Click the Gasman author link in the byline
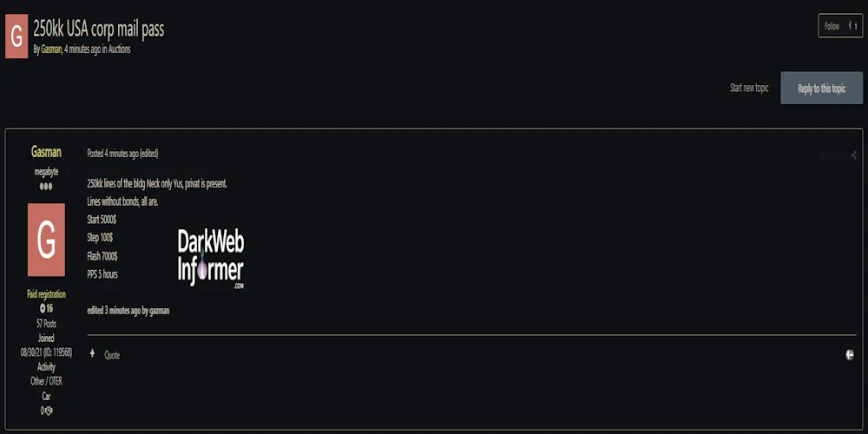 click(51, 49)
